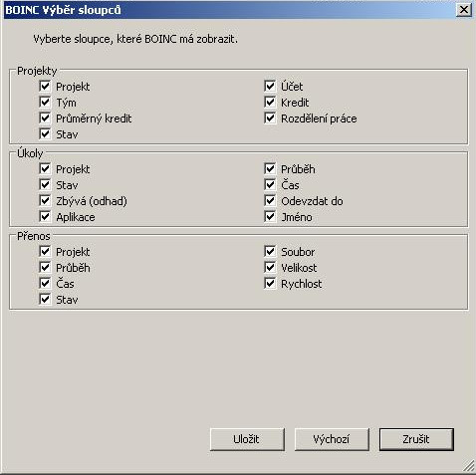Uncheck Průběh checkbox in Úkoly group

tap(270, 168)
